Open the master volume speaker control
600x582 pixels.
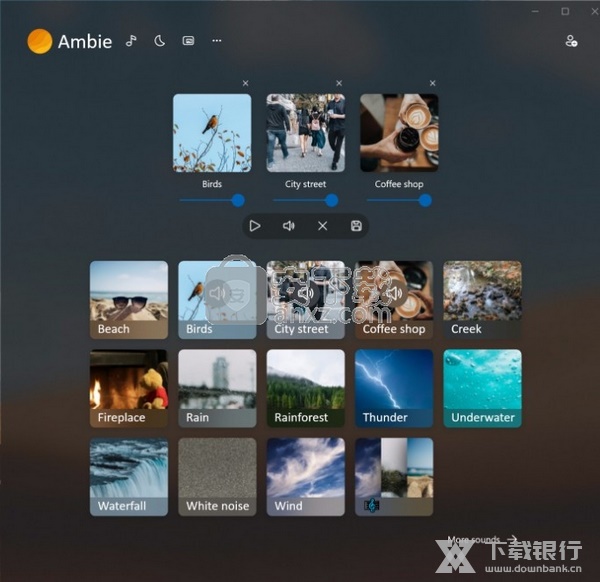pyautogui.click(x=289, y=226)
